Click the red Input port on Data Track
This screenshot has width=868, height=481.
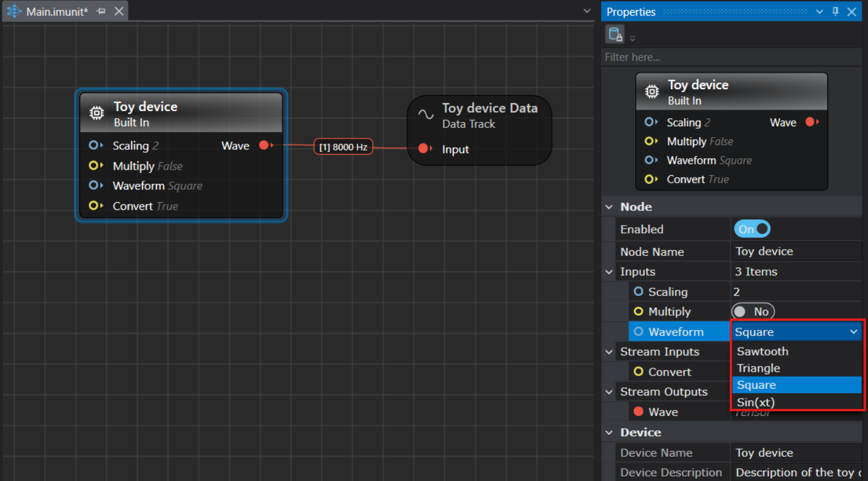(424, 149)
